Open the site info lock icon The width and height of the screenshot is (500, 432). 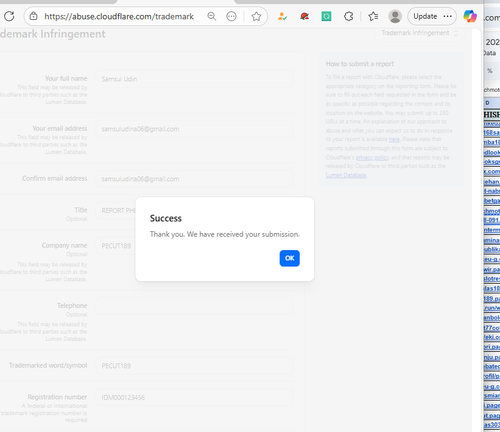[x=33, y=16]
